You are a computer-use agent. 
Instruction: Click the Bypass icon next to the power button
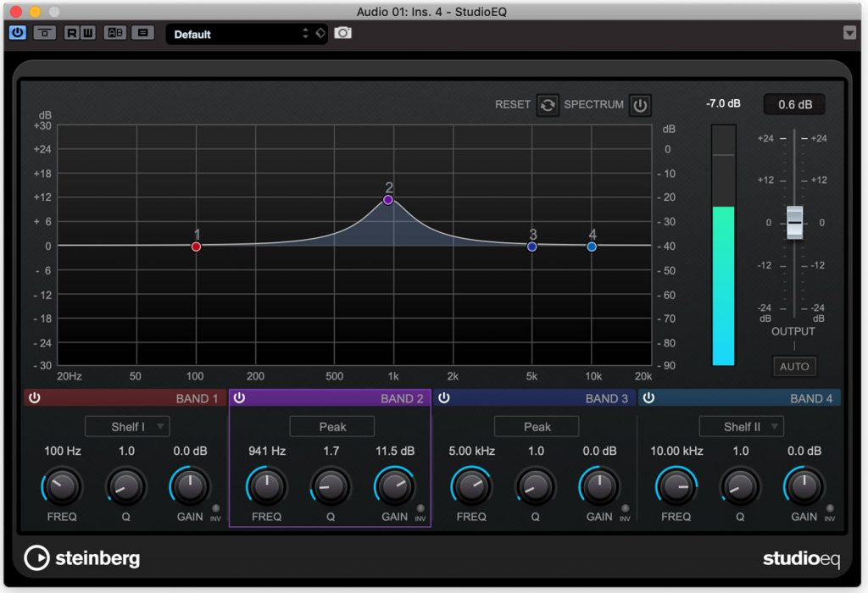tap(44, 33)
